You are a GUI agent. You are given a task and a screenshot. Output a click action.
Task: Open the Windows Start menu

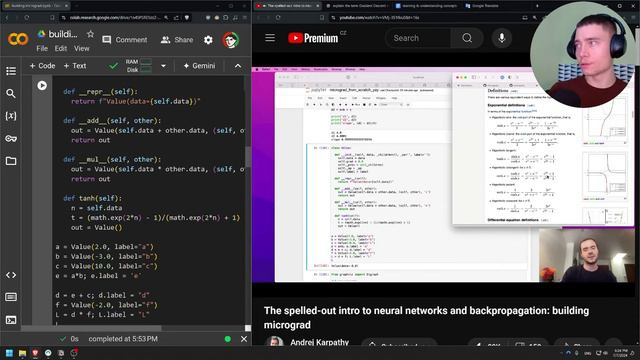tap(9, 353)
